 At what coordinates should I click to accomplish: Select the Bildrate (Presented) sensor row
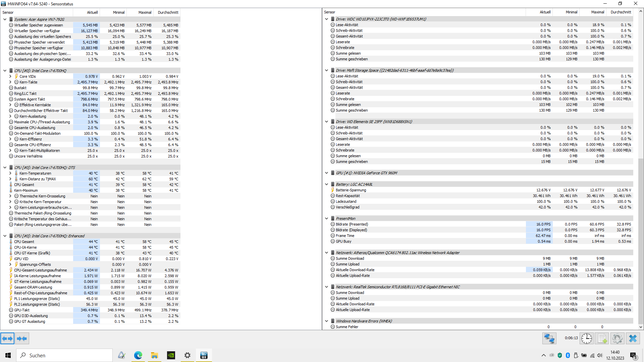(x=352, y=224)
